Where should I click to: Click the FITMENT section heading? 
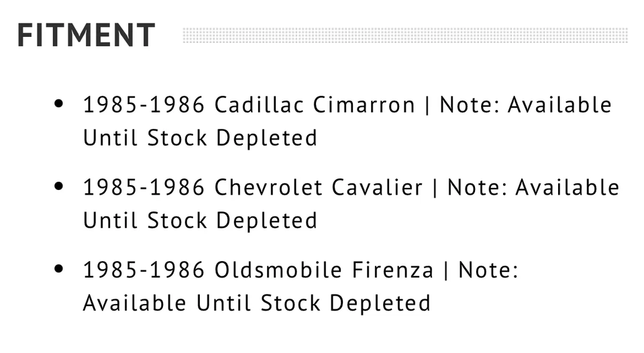click(x=86, y=36)
